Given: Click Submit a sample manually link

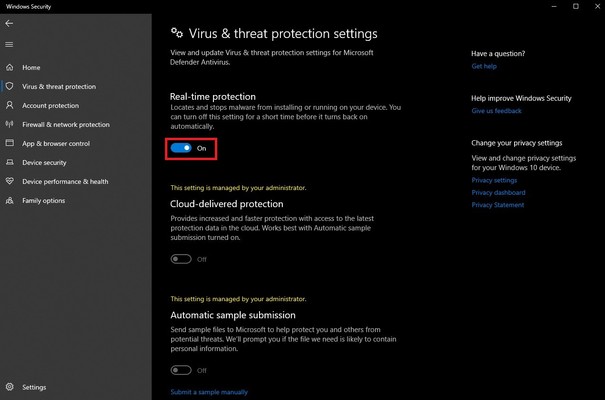Looking at the screenshot, I should [x=209, y=392].
